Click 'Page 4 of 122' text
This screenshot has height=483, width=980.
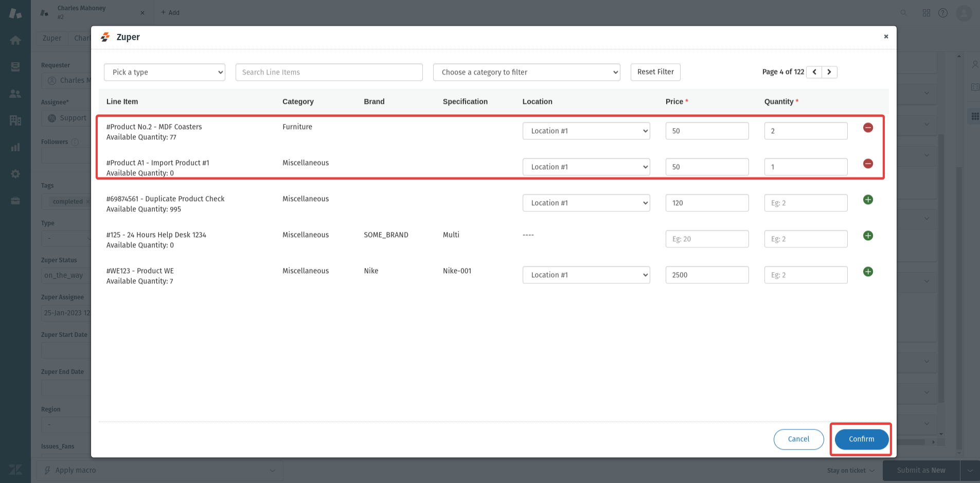coord(783,72)
